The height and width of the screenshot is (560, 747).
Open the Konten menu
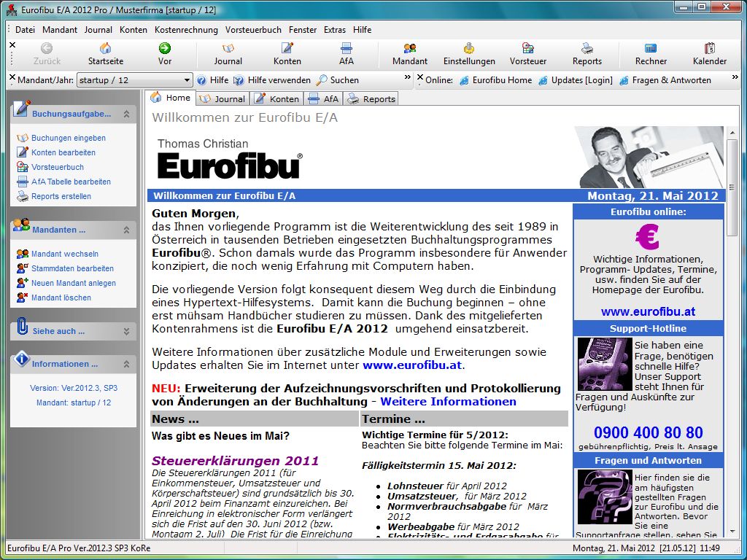133,29
